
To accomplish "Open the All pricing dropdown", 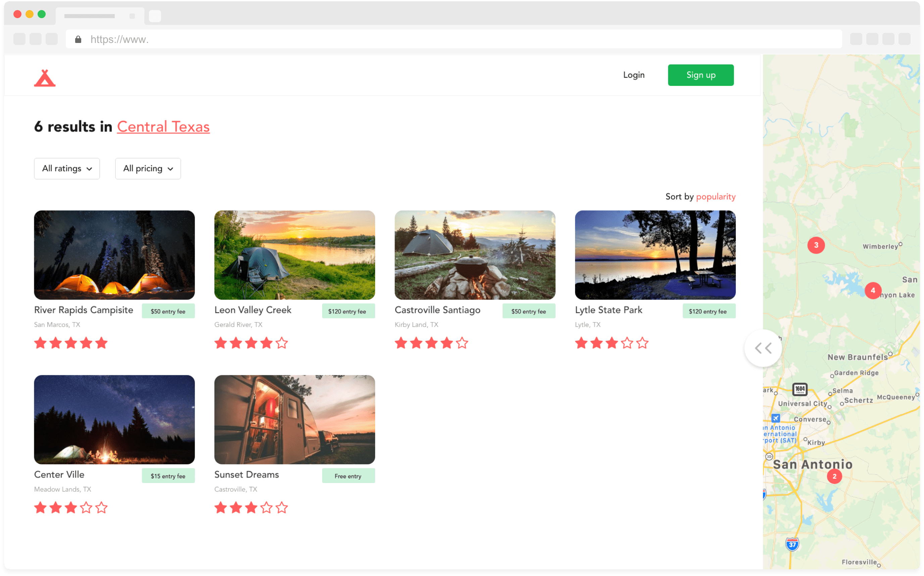I will pyautogui.click(x=148, y=169).
